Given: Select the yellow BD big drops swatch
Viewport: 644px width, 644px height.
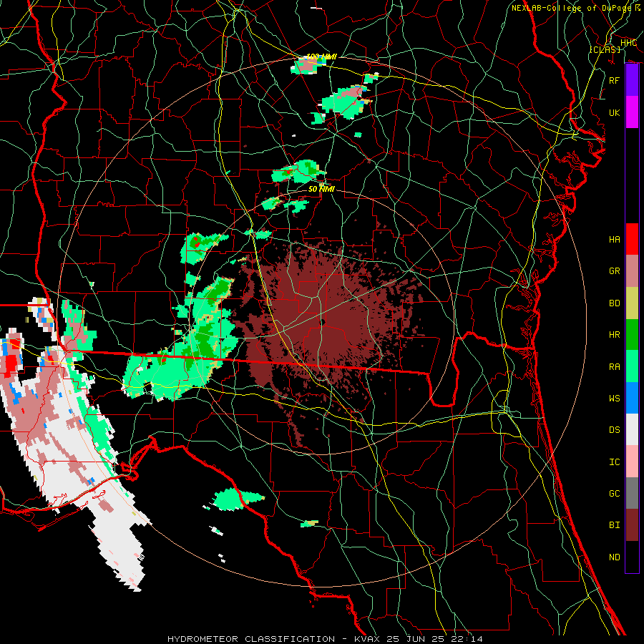Looking at the screenshot, I should pyautogui.click(x=632, y=303).
